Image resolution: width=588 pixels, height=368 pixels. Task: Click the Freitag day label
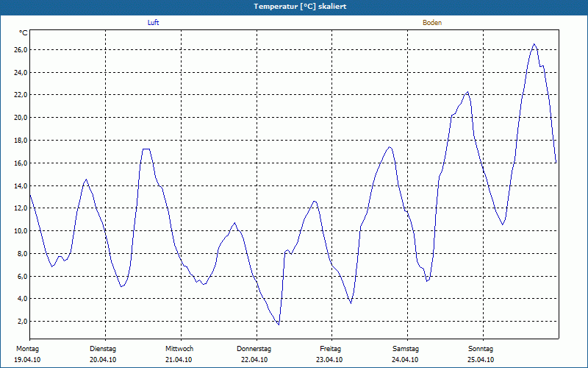click(330, 349)
